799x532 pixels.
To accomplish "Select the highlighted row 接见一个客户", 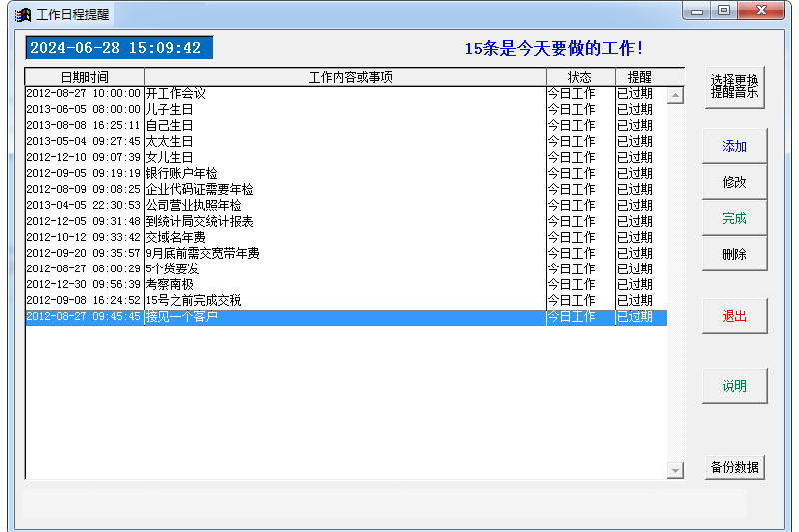I will pyautogui.click(x=346, y=317).
